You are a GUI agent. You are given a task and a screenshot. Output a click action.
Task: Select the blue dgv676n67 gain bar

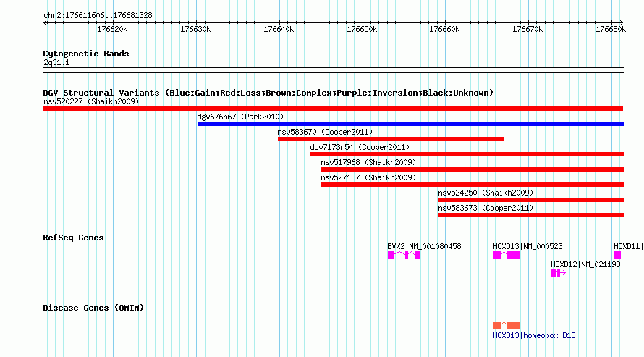click(x=410, y=124)
